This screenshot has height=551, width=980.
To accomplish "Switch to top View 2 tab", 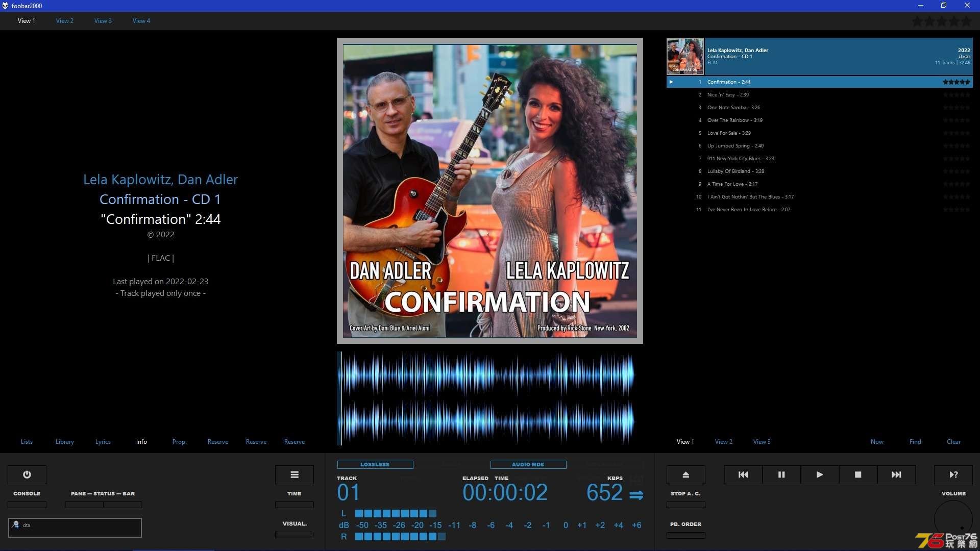I will pyautogui.click(x=65, y=21).
